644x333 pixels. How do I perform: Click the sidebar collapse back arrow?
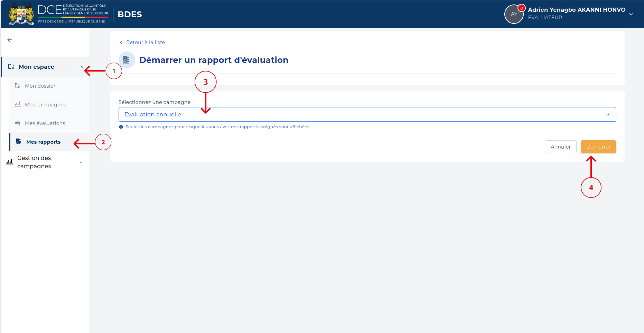point(10,40)
